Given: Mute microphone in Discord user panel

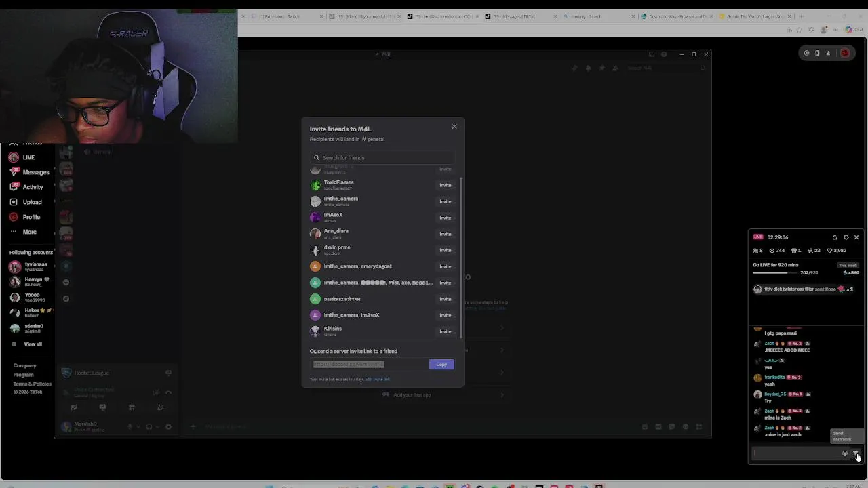Looking at the screenshot, I should (x=130, y=427).
